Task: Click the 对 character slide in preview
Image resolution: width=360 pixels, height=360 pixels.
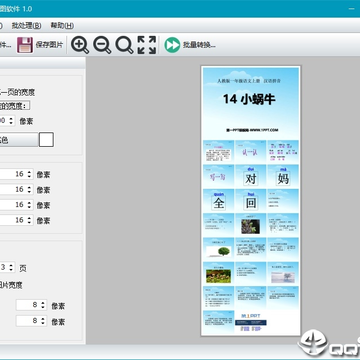Action: [x=251, y=176]
